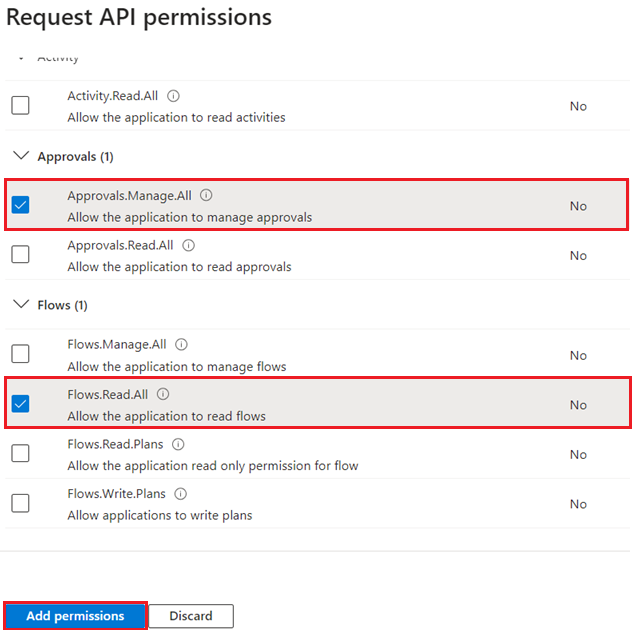This screenshot has width=636, height=632.
Task: Click info icon beside Approvals.Manage.All
Action: point(206,196)
